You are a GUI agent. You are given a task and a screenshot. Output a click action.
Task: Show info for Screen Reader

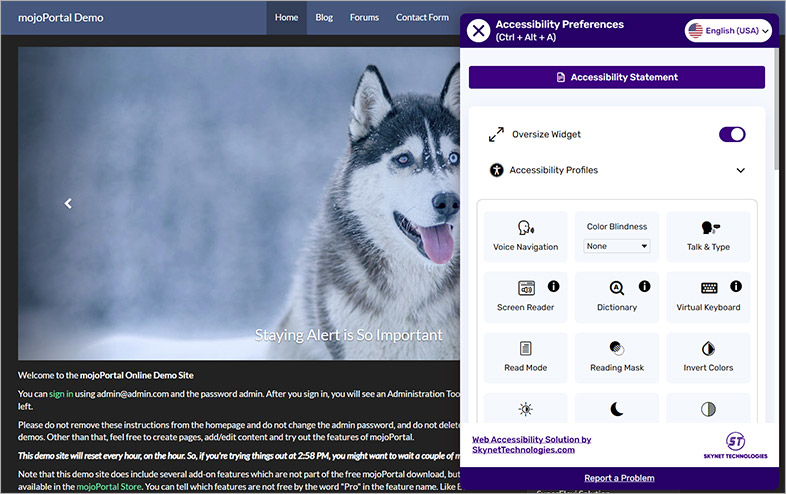[x=553, y=286]
